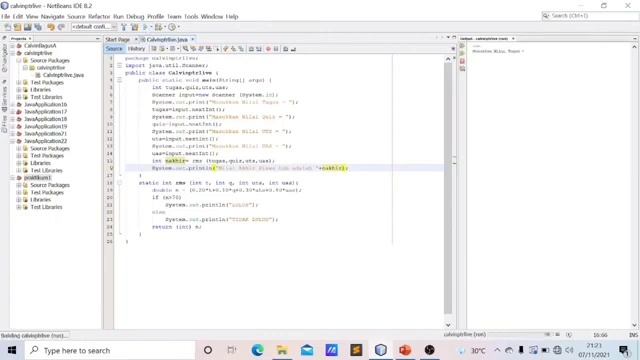Click the Stop Macro Recording icon in editor toolbar
The width and height of the screenshot is (640, 360).
pos(276,49)
